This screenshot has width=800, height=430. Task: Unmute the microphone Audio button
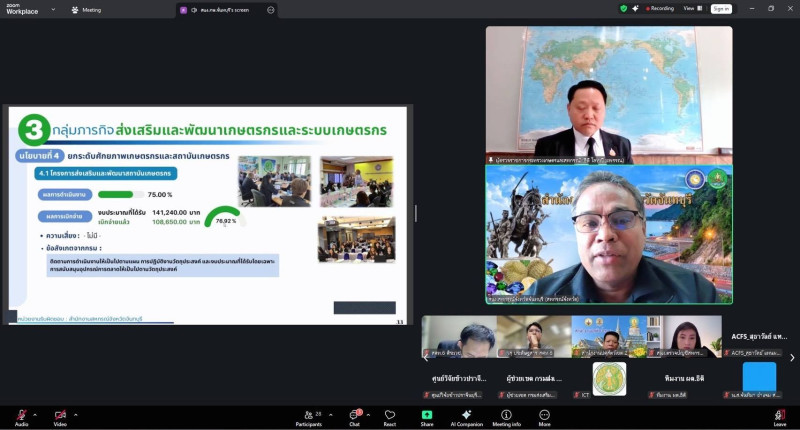[21, 415]
